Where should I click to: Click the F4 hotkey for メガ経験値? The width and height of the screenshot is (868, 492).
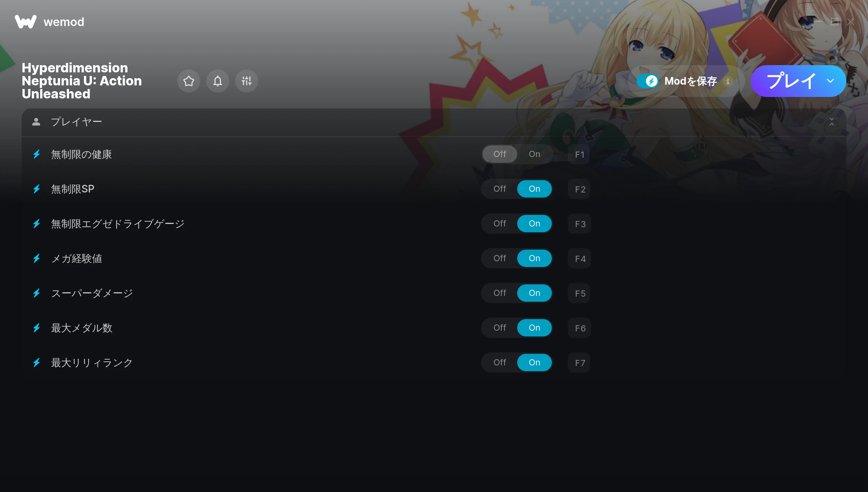579,259
